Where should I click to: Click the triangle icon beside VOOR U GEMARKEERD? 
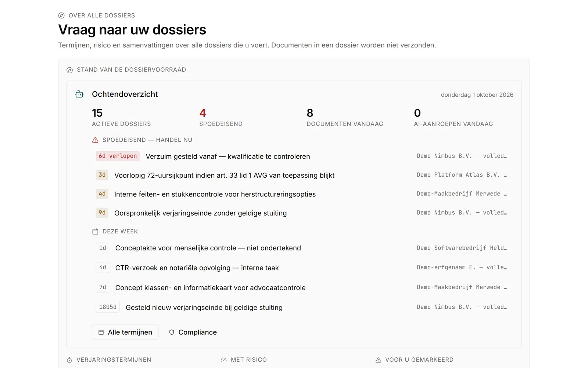click(378, 360)
